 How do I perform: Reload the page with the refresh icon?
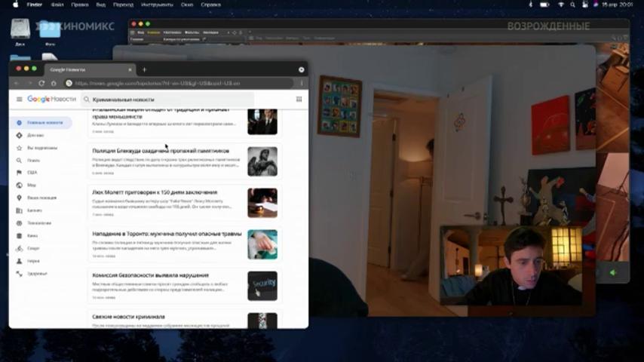tap(41, 83)
